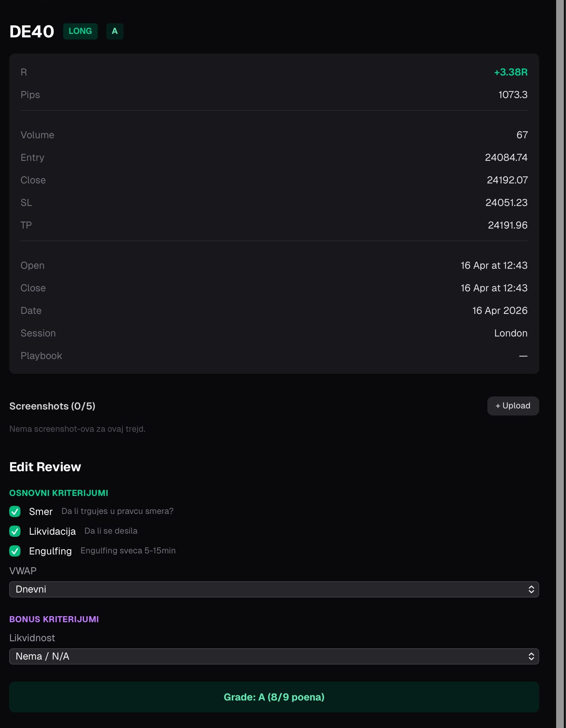566x728 pixels.
Task: Click the VWAP dropdown up-down arrows
Action: [531, 589]
